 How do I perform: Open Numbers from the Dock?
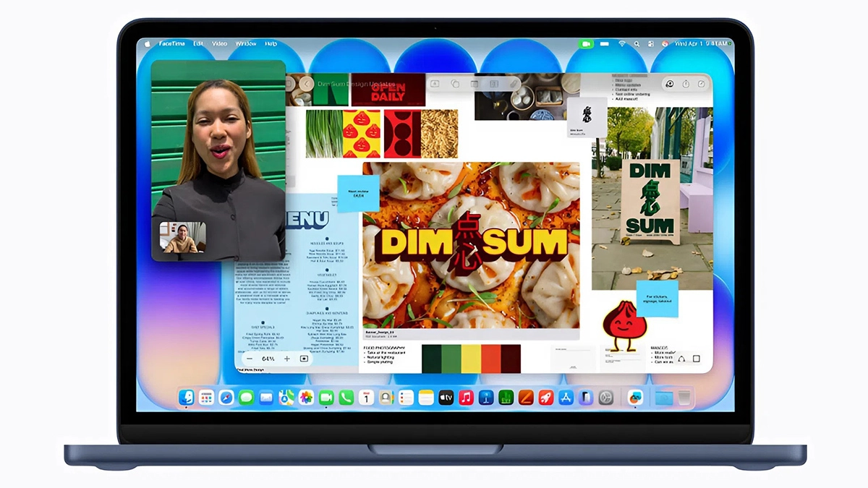click(x=506, y=397)
